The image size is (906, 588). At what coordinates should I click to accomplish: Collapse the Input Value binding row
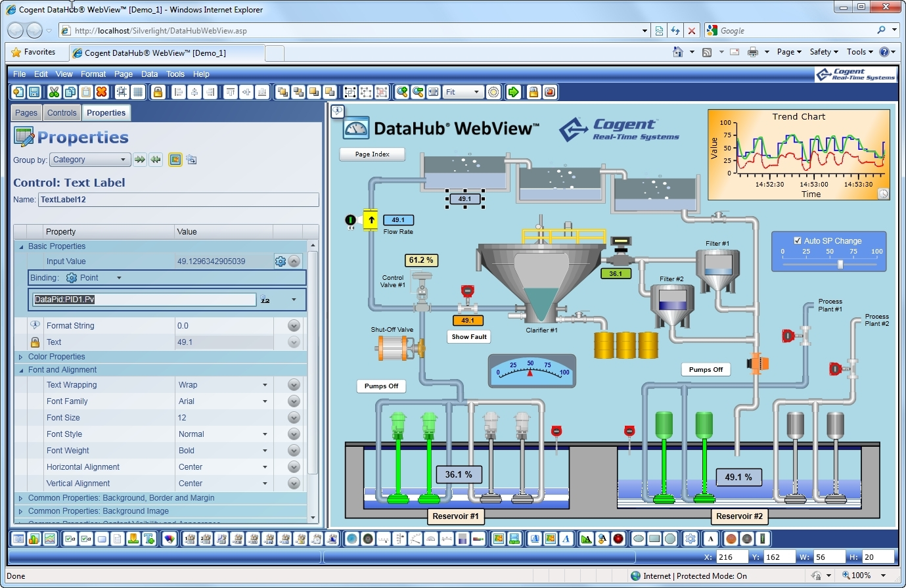(294, 261)
